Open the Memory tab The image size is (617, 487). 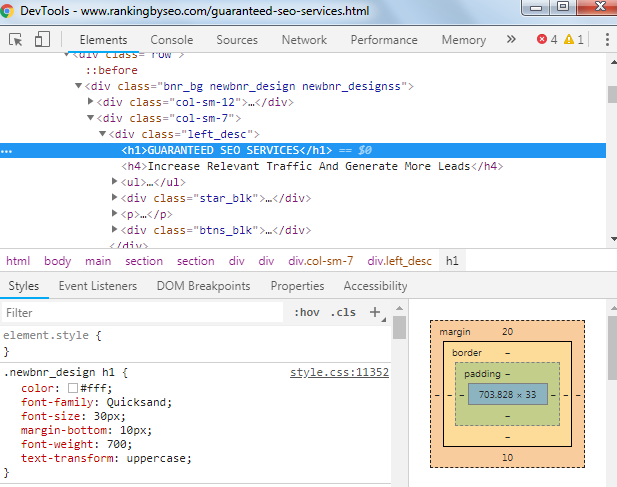tap(464, 40)
